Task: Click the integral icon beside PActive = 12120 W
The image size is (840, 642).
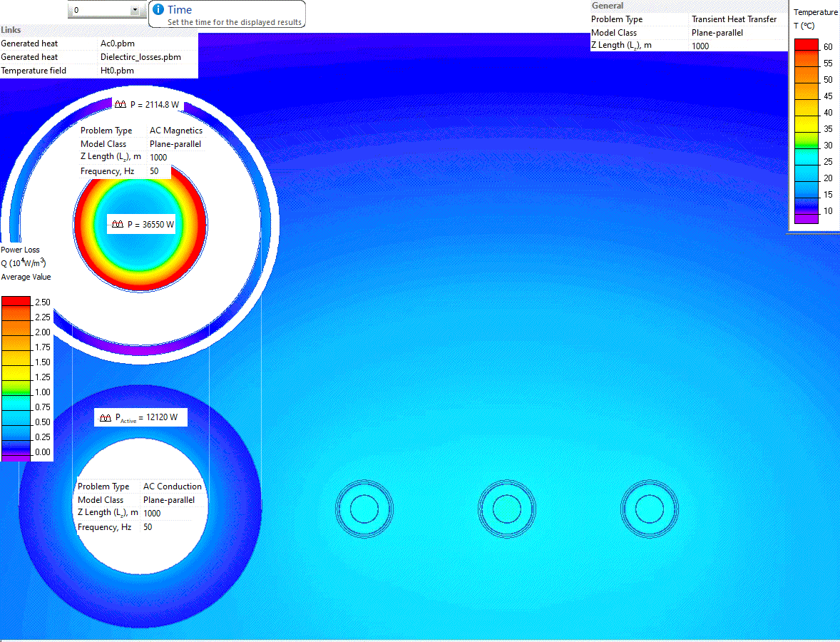Action: coord(106,418)
